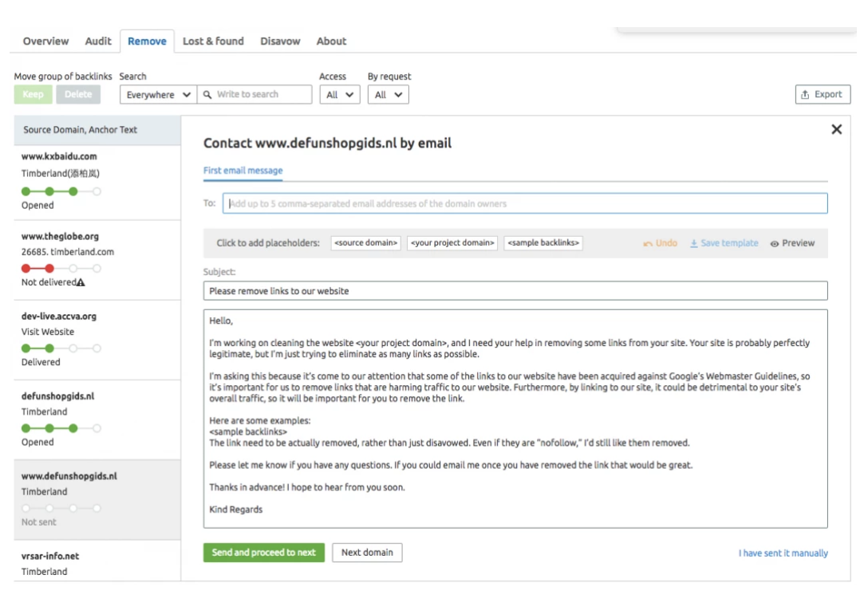
Task: Save template using the download icon
Action: coord(694,243)
